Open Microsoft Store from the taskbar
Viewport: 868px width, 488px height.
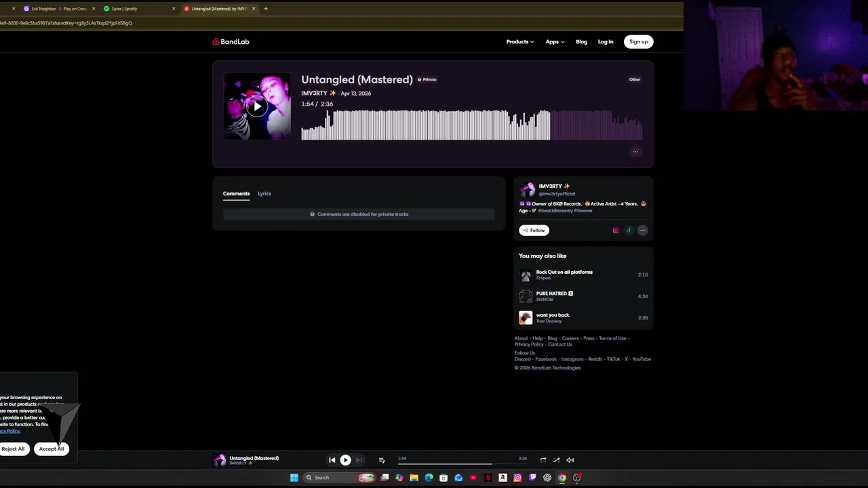tap(443, 478)
